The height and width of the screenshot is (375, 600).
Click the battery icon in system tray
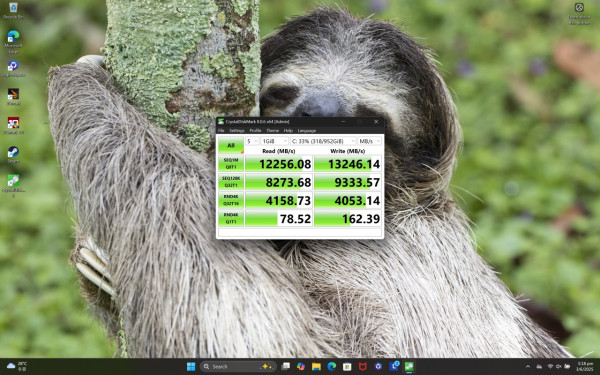coord(567,367)
